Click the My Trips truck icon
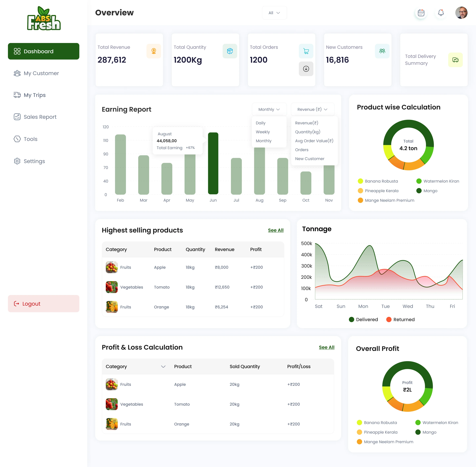 (x=17, y=95)
